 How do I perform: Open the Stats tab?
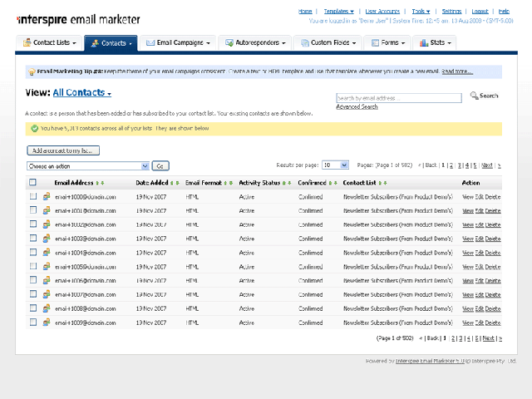(435, 42)
